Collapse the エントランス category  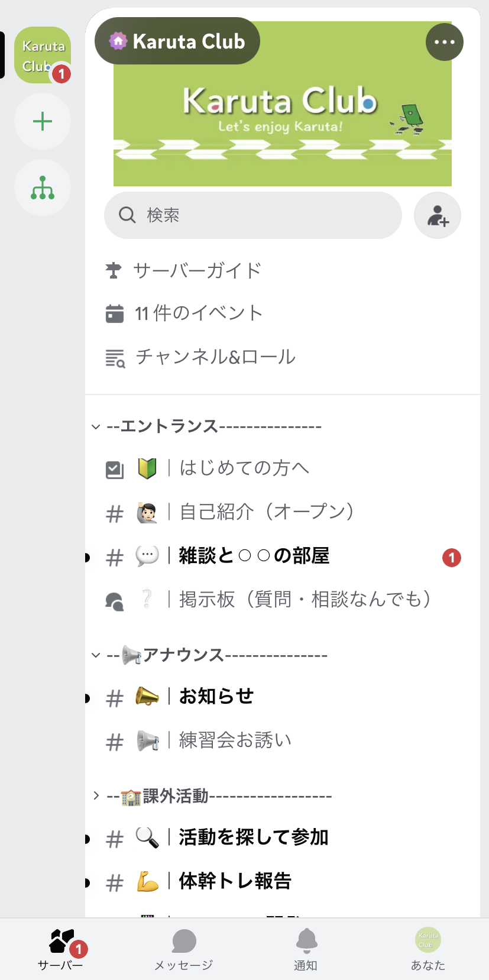[96, 426]
